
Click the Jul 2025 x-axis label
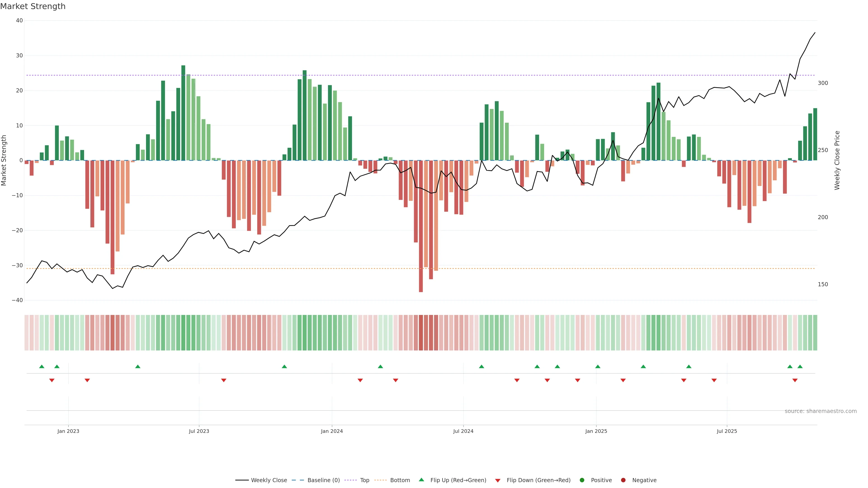(727, 431)
